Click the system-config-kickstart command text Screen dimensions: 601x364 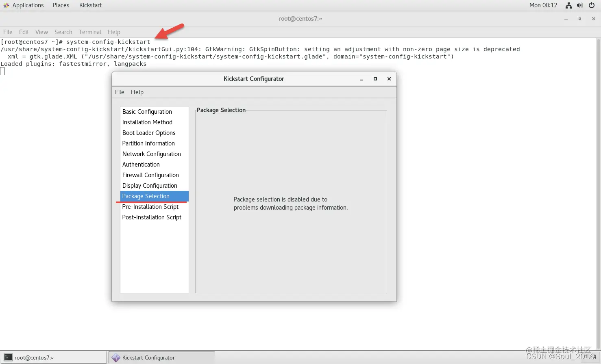[108, 42]
